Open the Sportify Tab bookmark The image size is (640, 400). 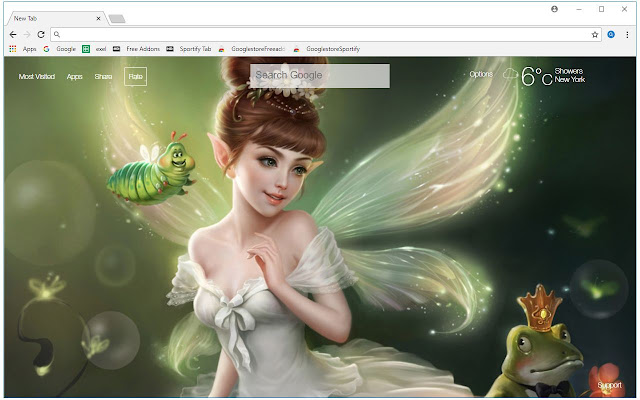189,49
